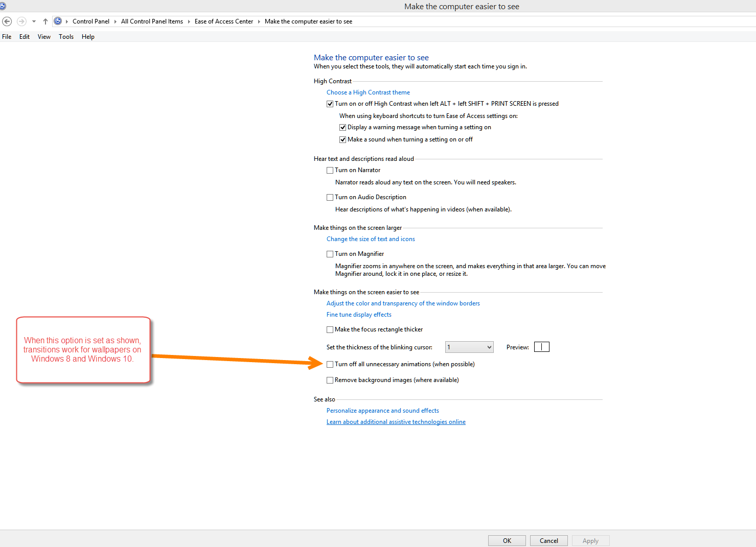This screenshot has width=756, height=547.
Task: Go up one level with the Up arrow
Action: click(x=45, y=21)
